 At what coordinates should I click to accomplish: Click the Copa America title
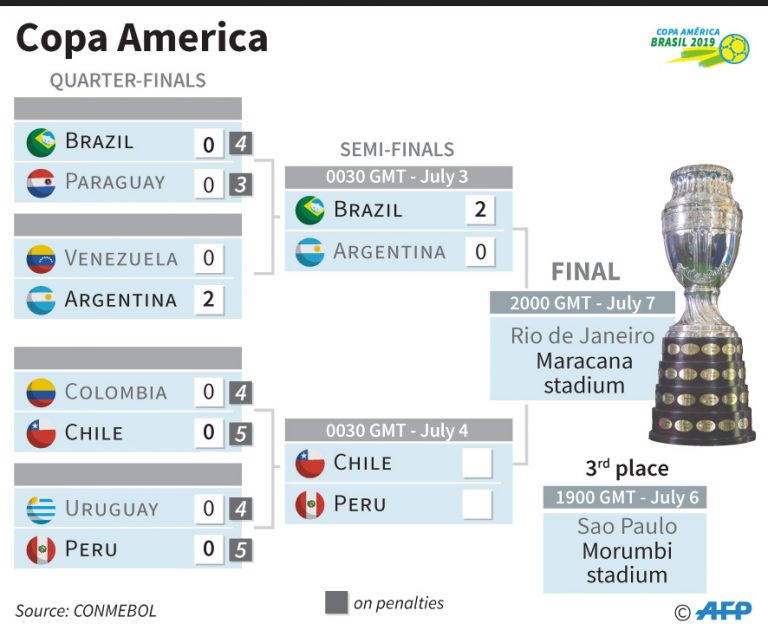click(x=142, y=38)
